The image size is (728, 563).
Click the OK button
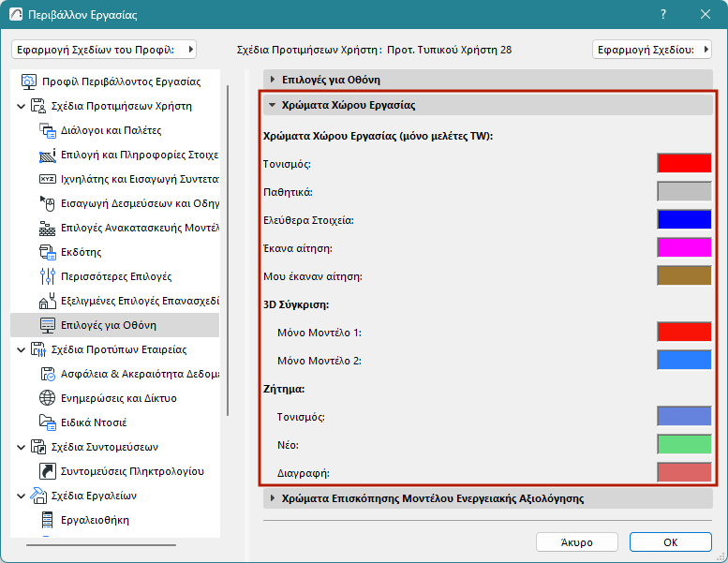[x=671, y=542]
